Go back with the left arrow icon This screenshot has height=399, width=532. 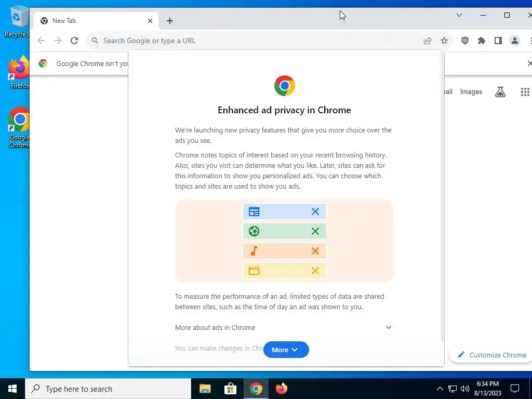point(41,41)
